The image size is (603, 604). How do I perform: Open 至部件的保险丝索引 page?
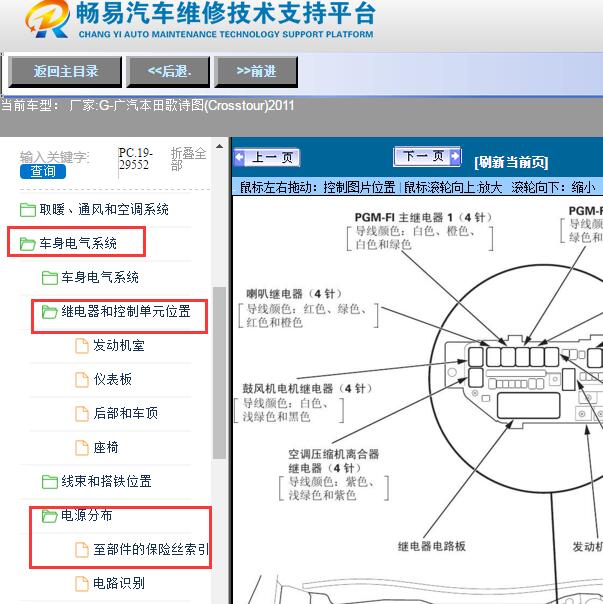pos(151,549)
